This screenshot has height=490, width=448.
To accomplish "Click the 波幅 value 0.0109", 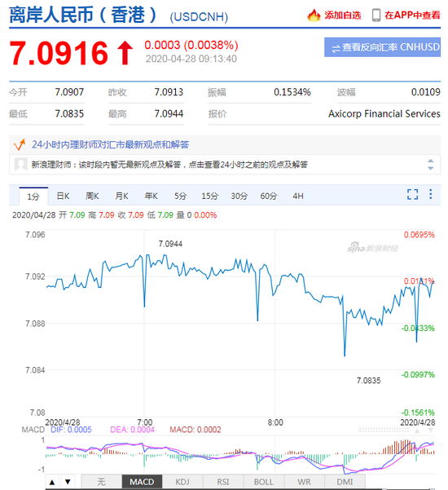I will [x=425, y=92].
